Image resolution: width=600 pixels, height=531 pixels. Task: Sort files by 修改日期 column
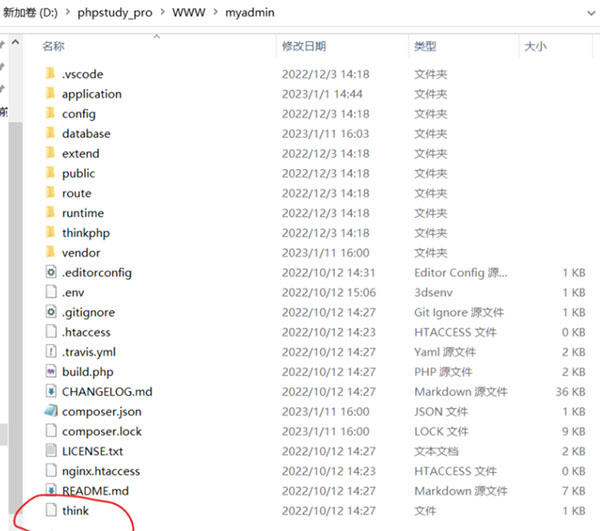pyautogui.click(x=304, y=46)
